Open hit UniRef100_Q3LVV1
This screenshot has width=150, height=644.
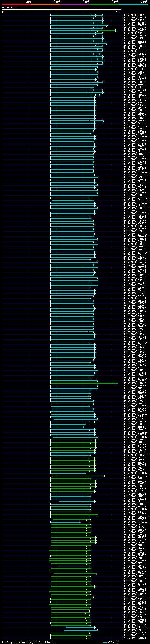tap(135, 574)
